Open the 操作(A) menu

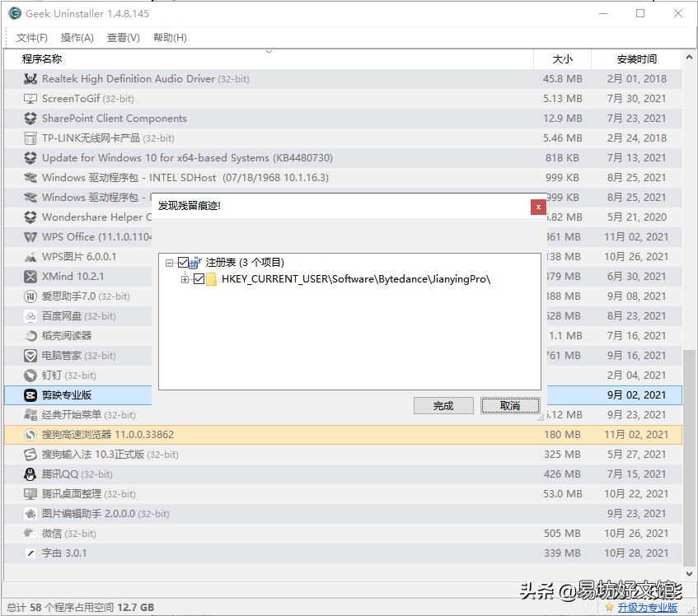tap(77, 38)
